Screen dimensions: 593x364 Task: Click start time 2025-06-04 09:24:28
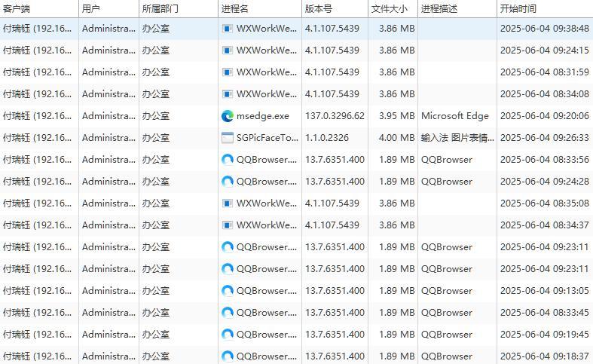pyautogui.click(x=545, y=182)
